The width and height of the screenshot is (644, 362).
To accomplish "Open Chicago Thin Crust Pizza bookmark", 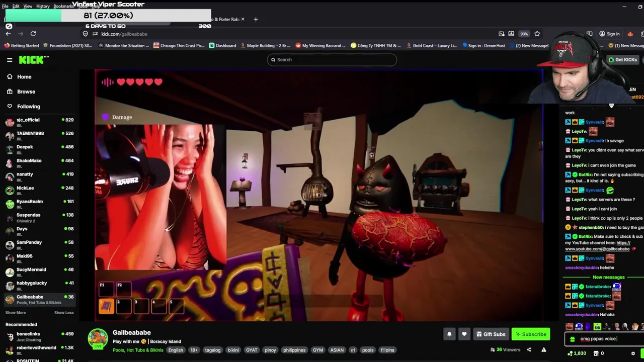I will pyautogui.click(x=179, y=46).
